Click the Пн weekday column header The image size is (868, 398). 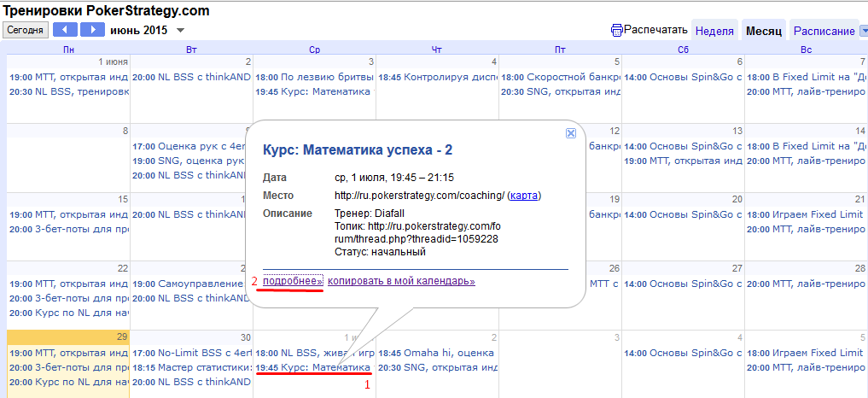point(68,50)
